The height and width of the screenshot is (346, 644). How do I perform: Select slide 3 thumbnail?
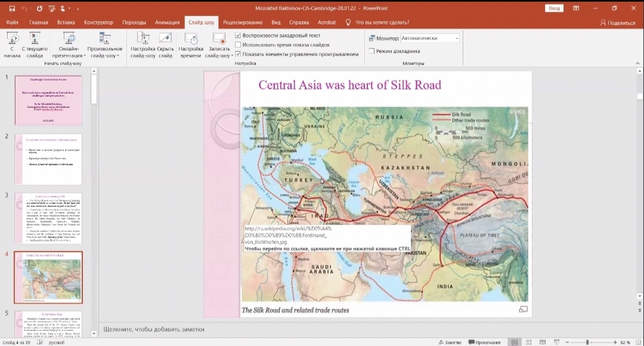(x=48, y=218)
